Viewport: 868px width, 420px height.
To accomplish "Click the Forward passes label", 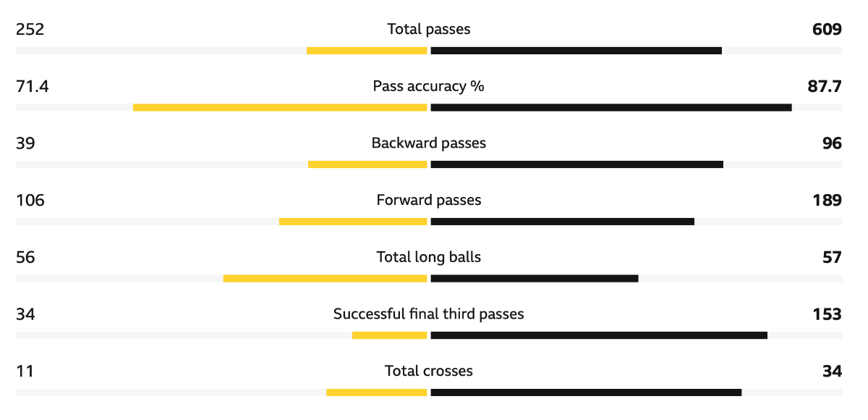I will [x=429, y=200].
